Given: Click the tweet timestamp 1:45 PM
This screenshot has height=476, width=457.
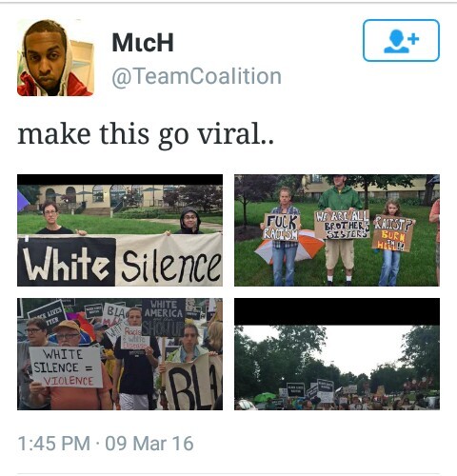Looking at the screenshot, I should 54,444.
